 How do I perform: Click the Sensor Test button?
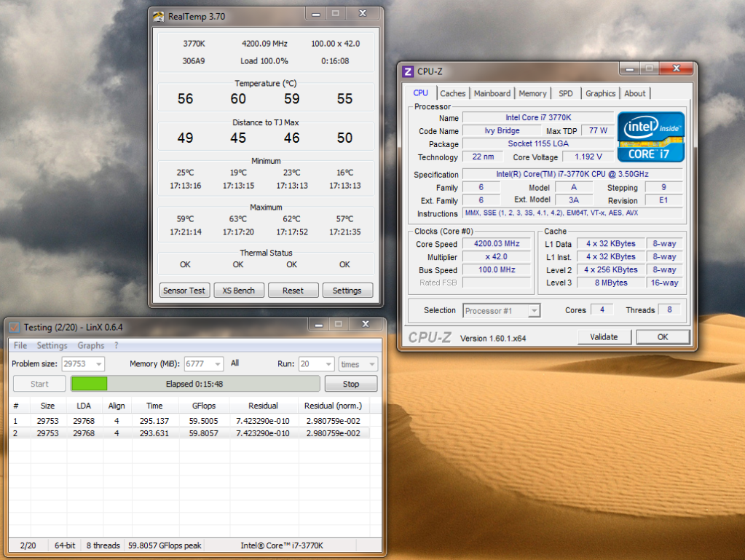[x=184, y=291]
